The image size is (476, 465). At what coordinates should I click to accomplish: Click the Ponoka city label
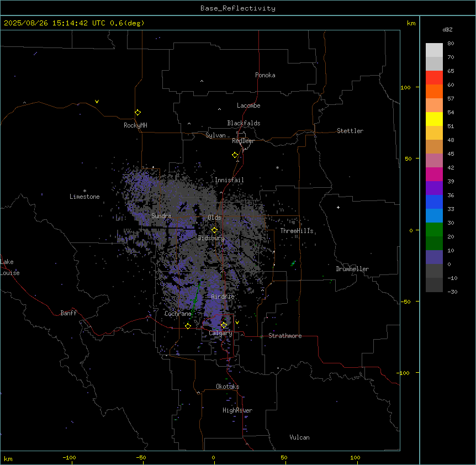pyautogui.click(x=265, y=75)
